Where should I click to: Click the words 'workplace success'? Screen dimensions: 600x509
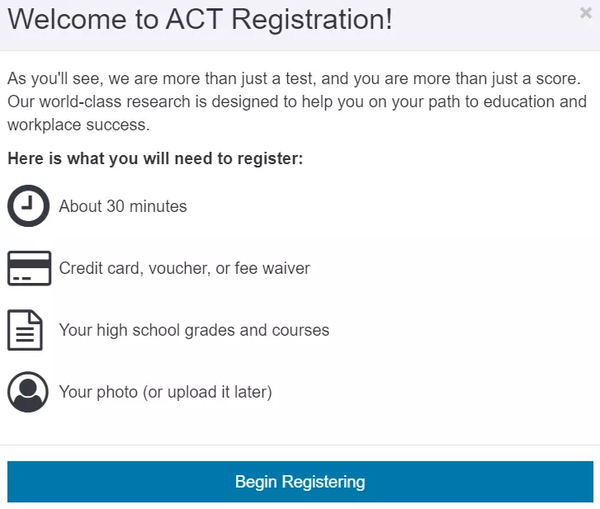[x=78, y=126]
